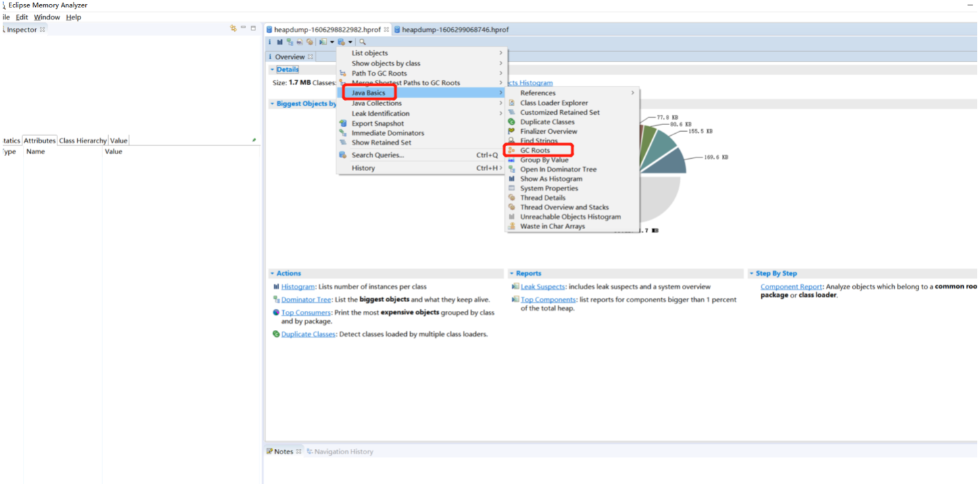Image resolution: width=980 pixels, height=484 pixels.
Task: Expand the Show objects by class submenu
Action: [x=501, y=63]
